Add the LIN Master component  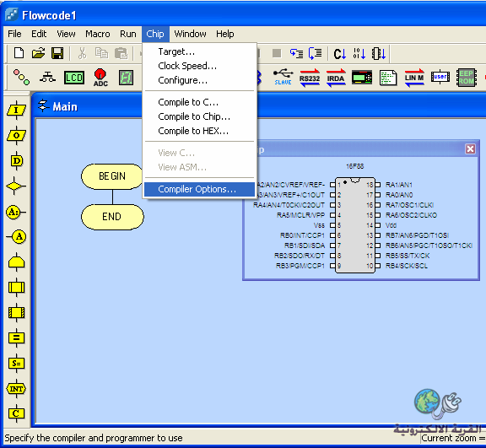414,78
